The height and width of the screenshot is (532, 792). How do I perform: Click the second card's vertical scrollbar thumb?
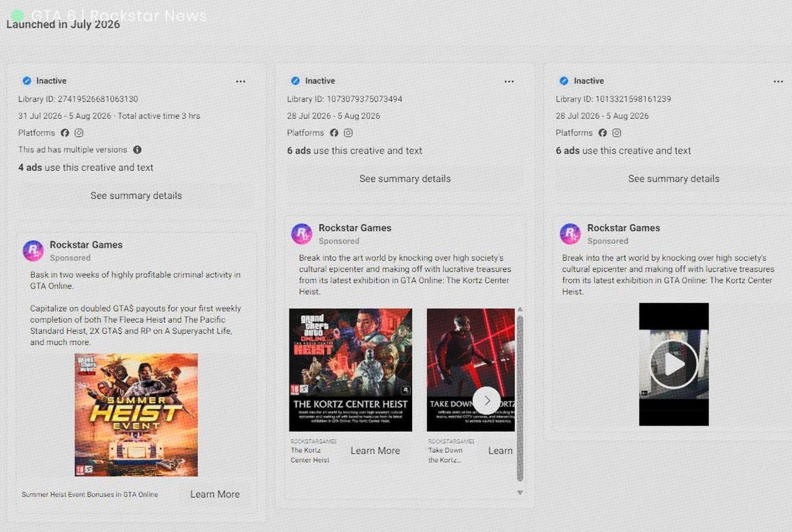520,398
